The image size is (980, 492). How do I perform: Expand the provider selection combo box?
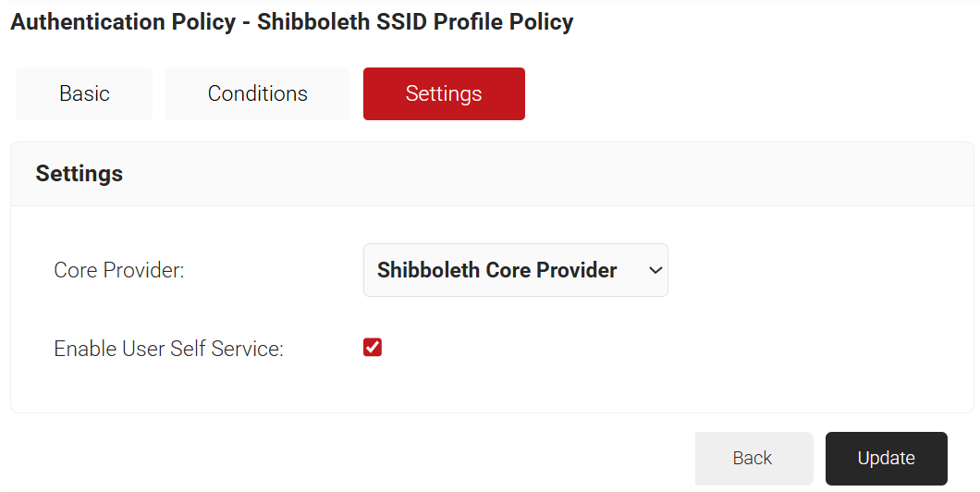click(515, 270)
